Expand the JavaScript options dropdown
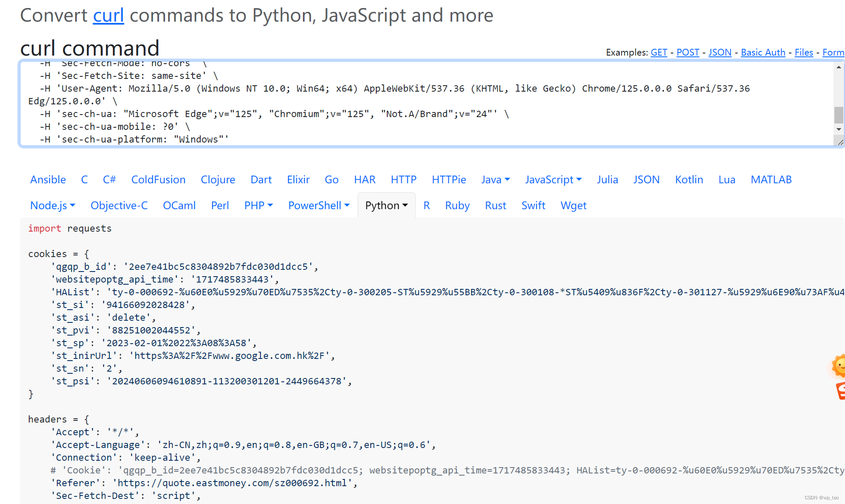 [x=553, y=180]
